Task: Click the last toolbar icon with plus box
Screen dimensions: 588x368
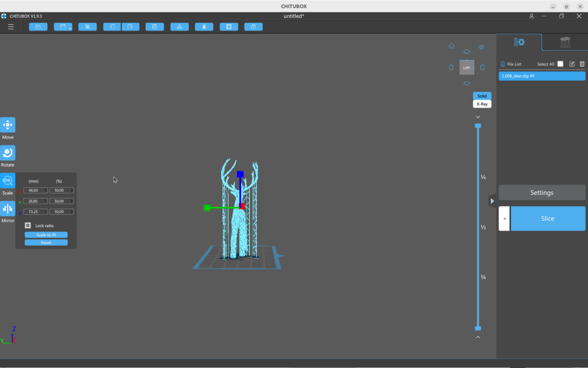Action: pos(253,26)
